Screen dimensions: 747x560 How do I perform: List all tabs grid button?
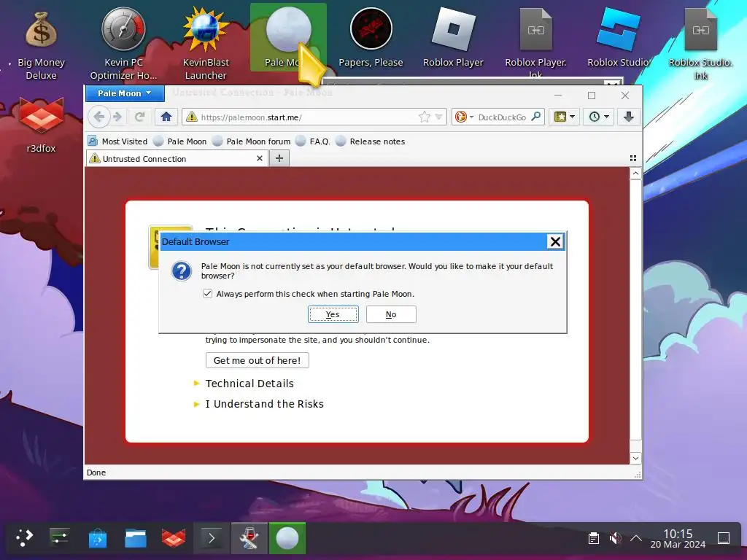click(633, 158)
